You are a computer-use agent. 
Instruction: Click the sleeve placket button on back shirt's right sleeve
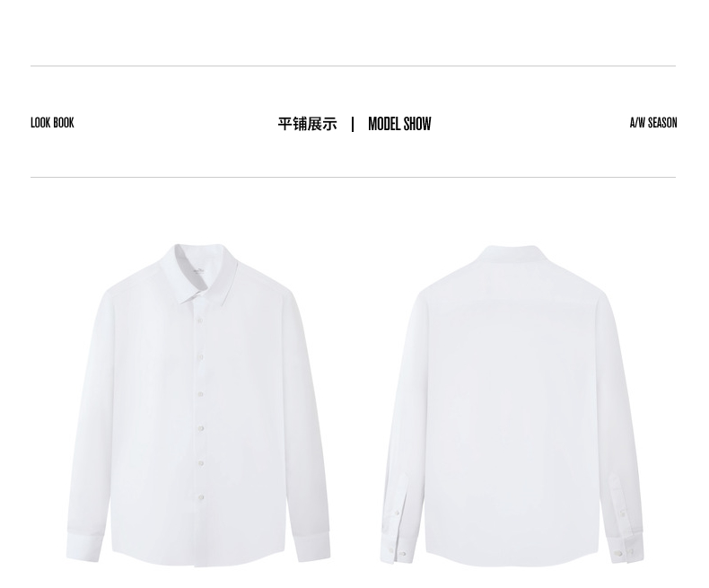click(623, 513)
